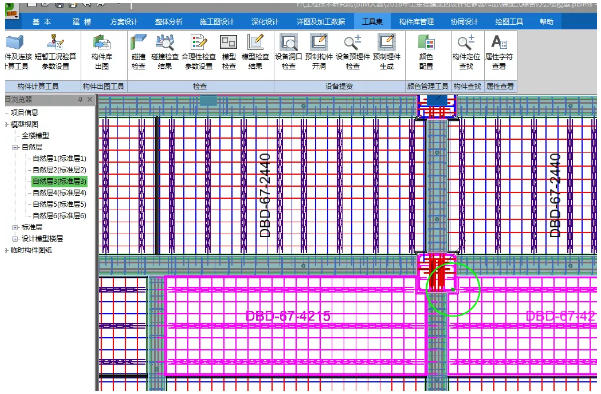Run the 碰撞检查 tool

click(138, 52)
